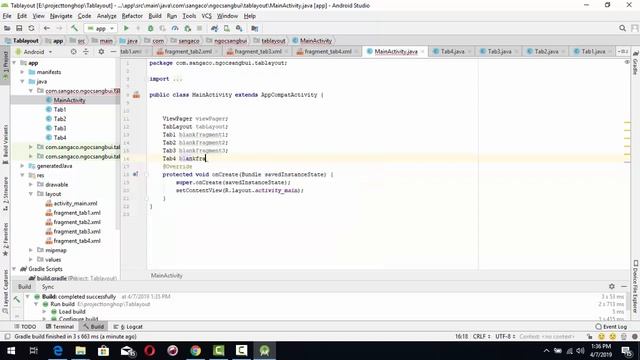Click the class gutter icon beside MainActivity
This screenshot has height=360, width=640.
(136, 95)
